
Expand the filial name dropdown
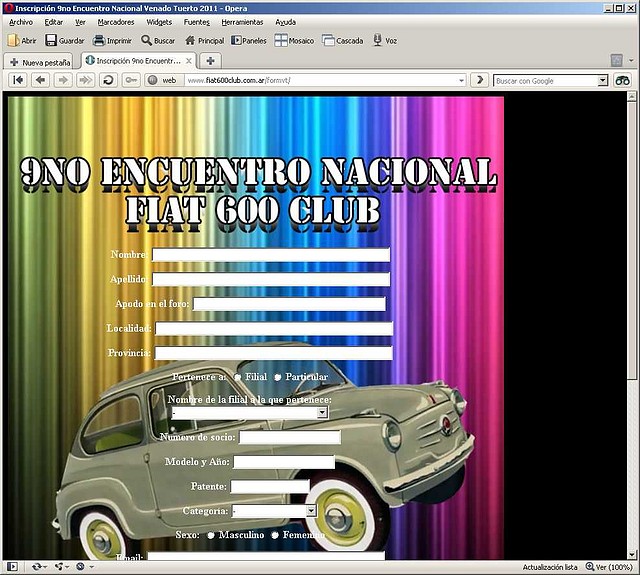[x=322, y=413]
